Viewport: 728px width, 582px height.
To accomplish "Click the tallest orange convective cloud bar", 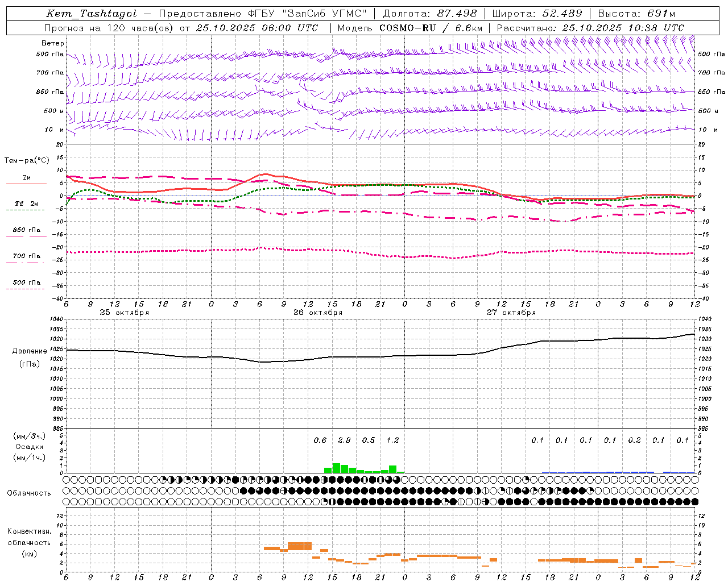I will pos(300,546).
